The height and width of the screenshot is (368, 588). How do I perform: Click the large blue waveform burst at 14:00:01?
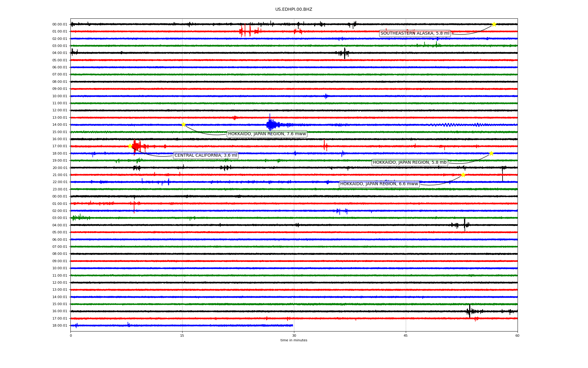coord(271,125)
